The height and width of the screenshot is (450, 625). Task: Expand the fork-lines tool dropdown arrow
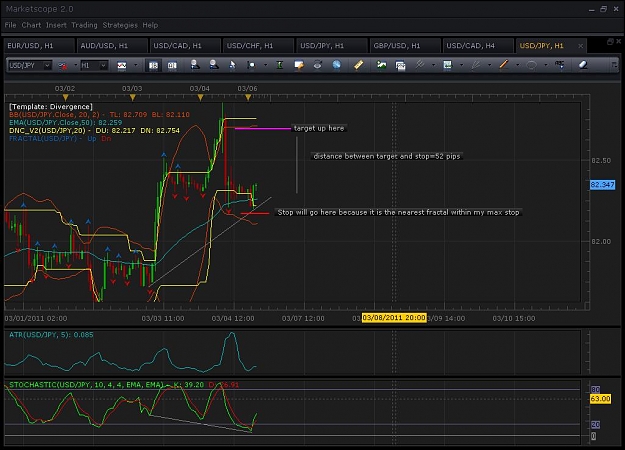coord(434,65)
